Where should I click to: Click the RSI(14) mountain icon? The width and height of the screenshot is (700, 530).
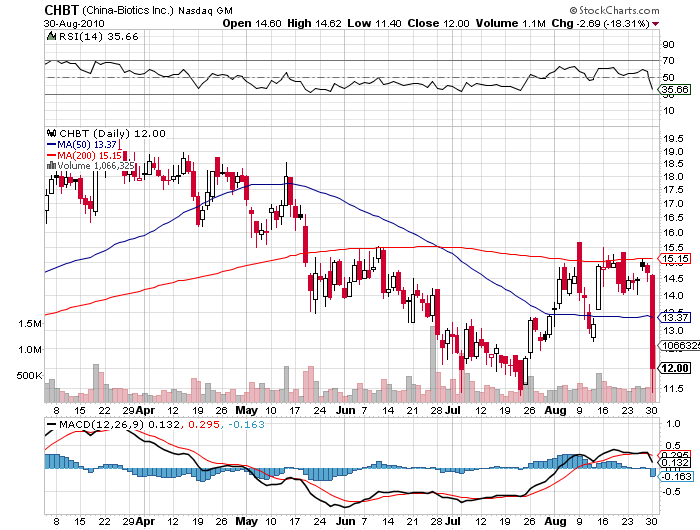[x=51, y=36]
